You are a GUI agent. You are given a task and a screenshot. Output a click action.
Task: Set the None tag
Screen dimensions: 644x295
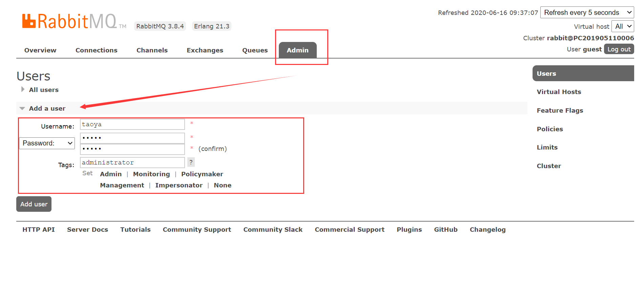coord(223,185)
